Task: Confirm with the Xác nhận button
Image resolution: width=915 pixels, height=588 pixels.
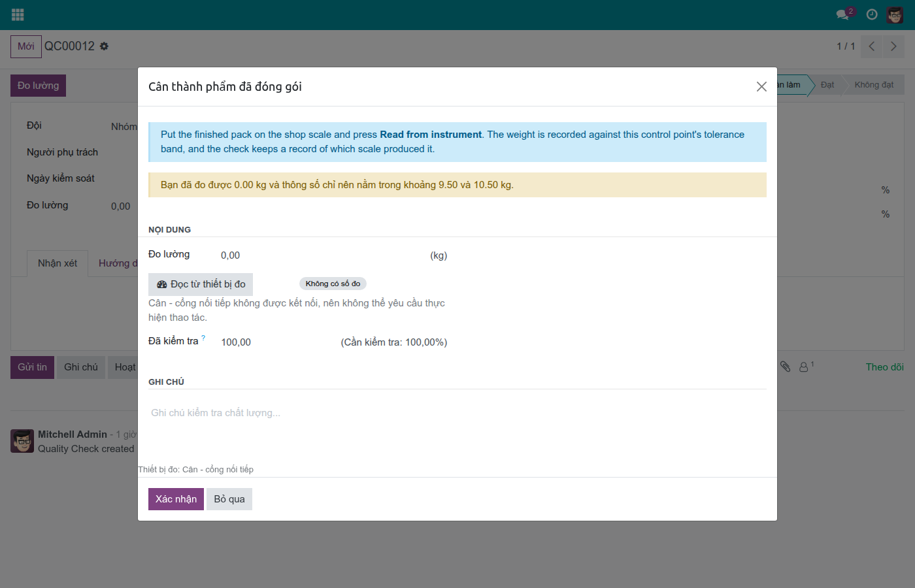Action: [x=176, y=499]
